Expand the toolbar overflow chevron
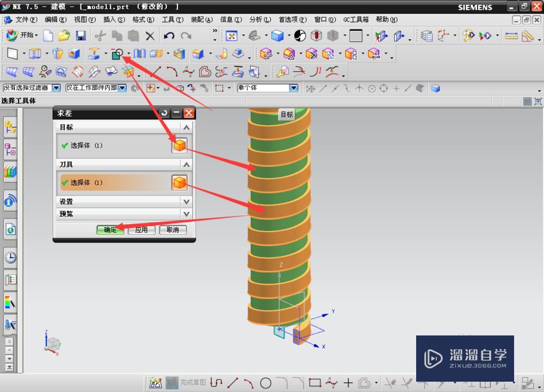Image resolution: width=544 pixels, height=392 pixels. pos(215,31)
